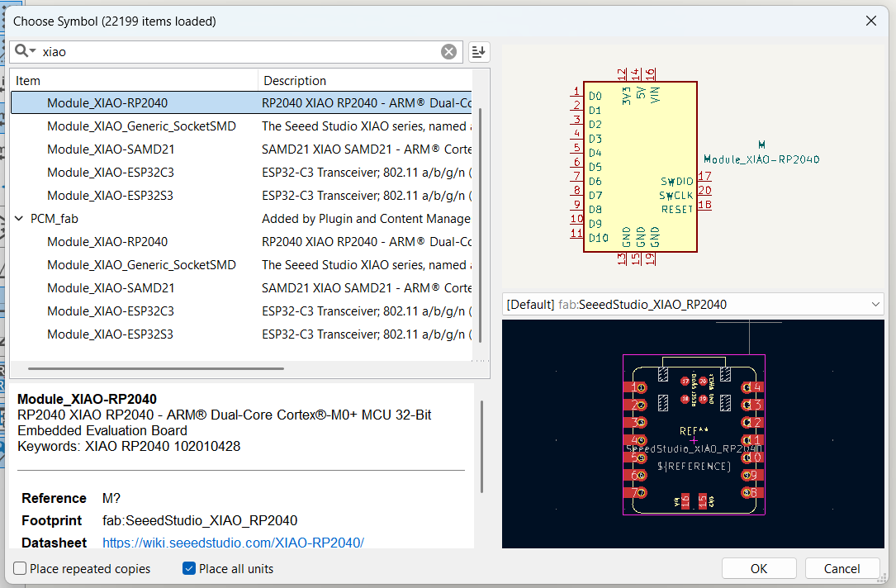Select Module_XIAO-RP2040 under PCM_fab
This screenshot has height=588, width=896.
242,242
